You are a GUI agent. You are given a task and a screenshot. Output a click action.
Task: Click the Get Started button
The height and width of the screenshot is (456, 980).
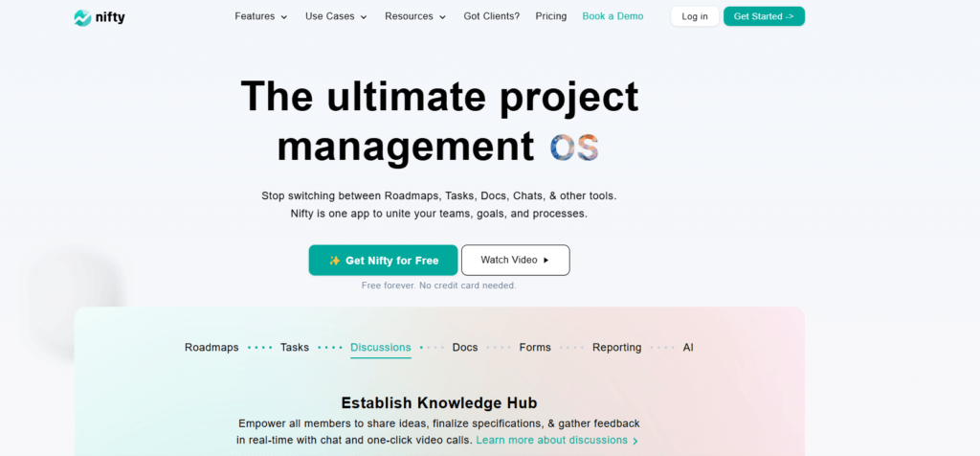click(764, 16)
